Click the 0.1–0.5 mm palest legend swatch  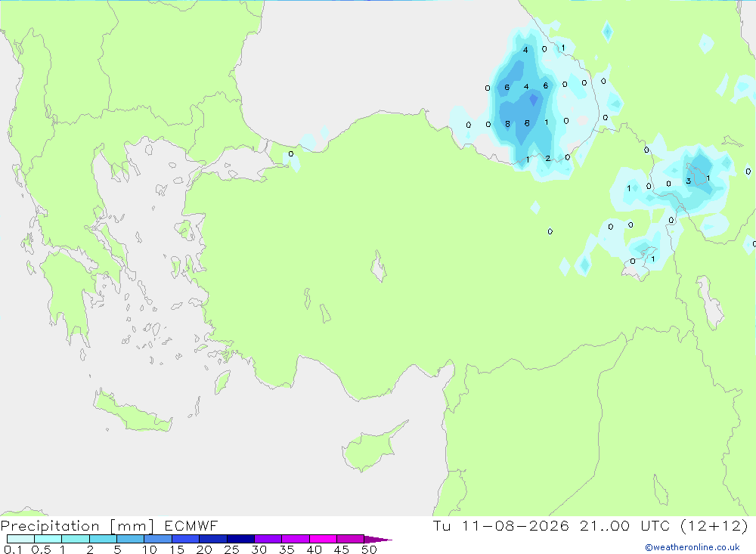(x=20, y=539)
